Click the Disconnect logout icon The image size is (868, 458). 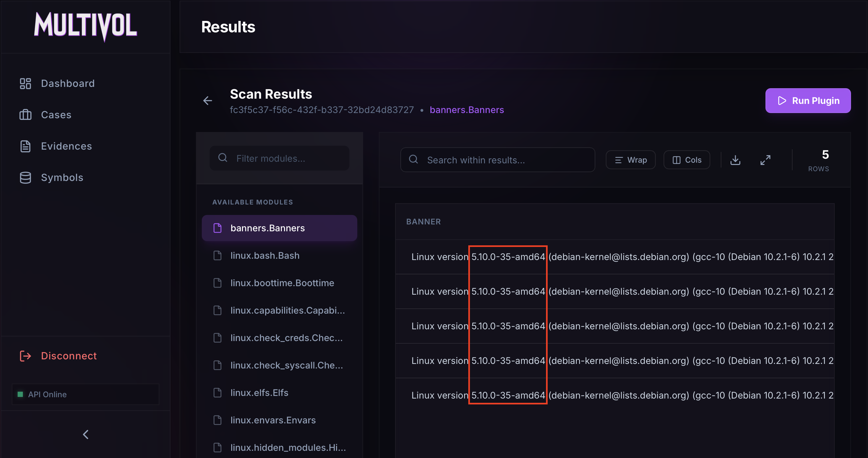point(25,356)
